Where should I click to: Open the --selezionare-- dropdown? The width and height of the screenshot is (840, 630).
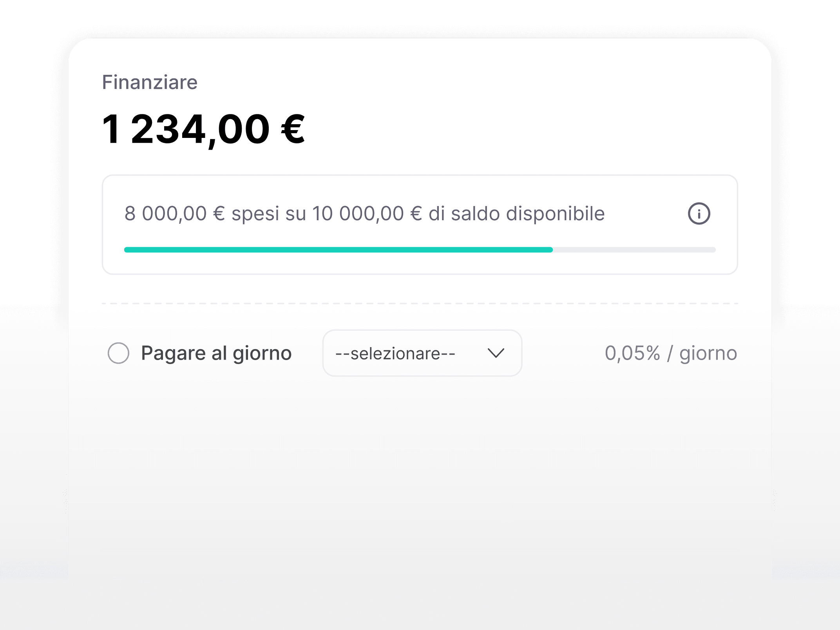(x=422, y=353)
